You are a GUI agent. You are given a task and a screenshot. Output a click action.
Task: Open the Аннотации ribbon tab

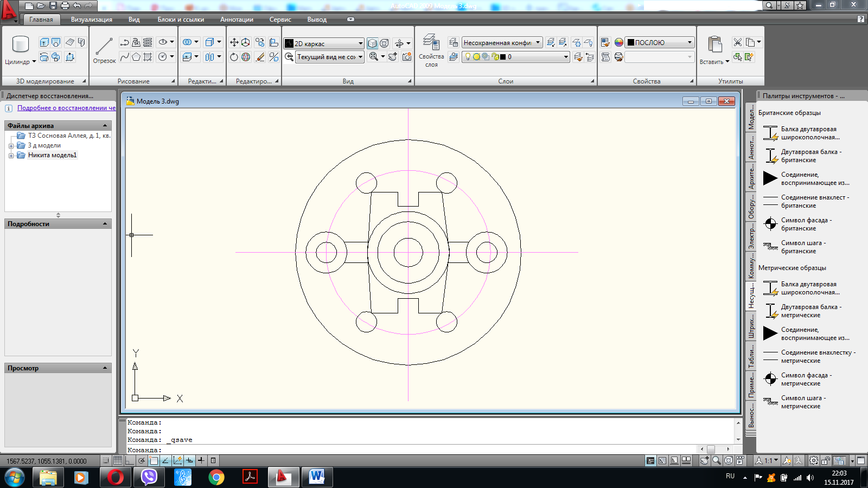[237, 20]
